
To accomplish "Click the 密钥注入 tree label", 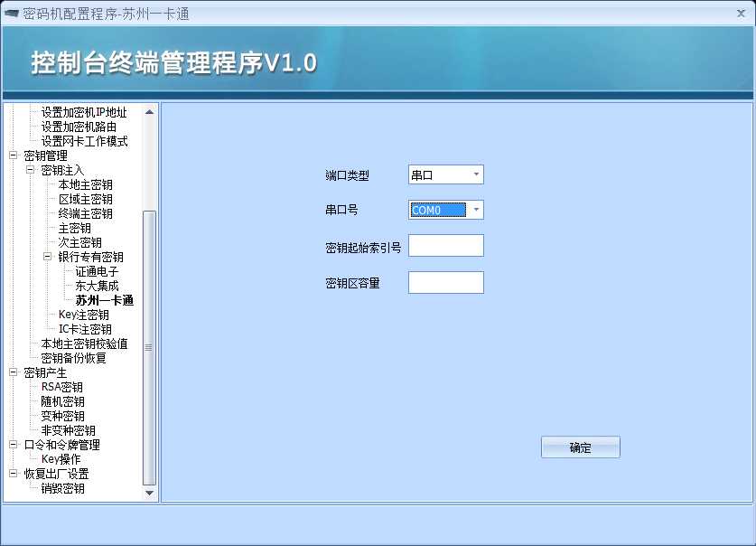I will tap(62, 170).
